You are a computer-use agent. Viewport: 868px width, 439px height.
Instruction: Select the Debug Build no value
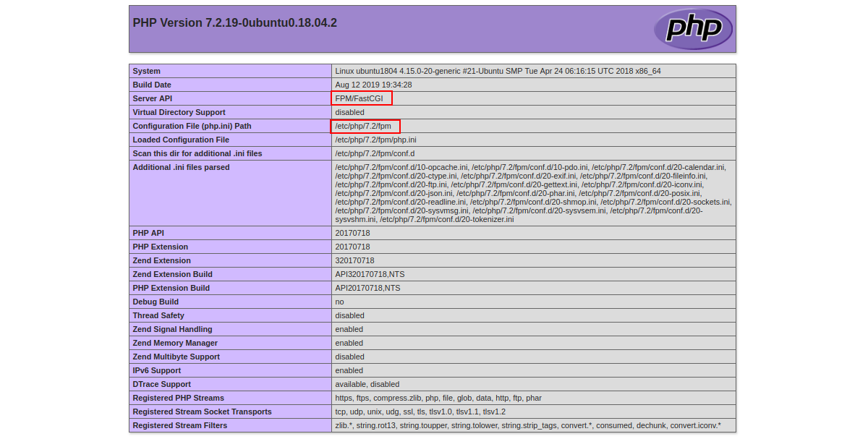click(339, 302)
